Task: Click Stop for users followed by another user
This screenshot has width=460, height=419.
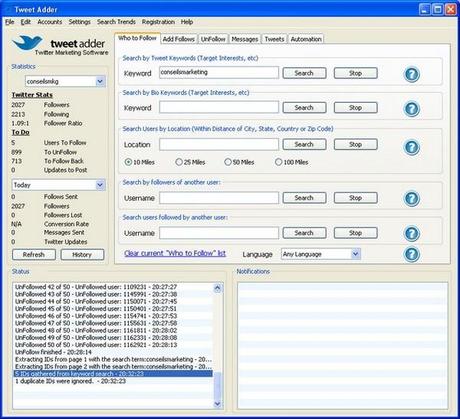Action: [356, 233]
